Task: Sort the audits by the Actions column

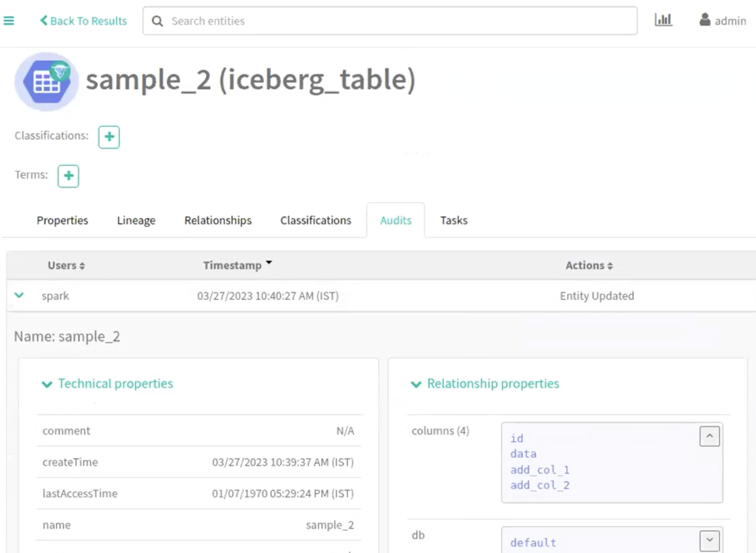Action: click(589, 265)
